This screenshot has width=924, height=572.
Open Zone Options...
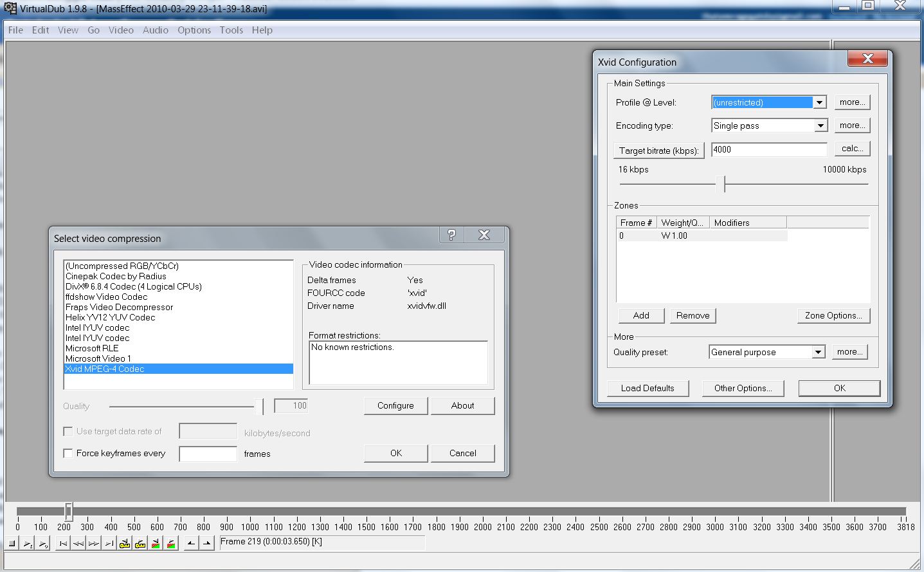coord(834,315)
